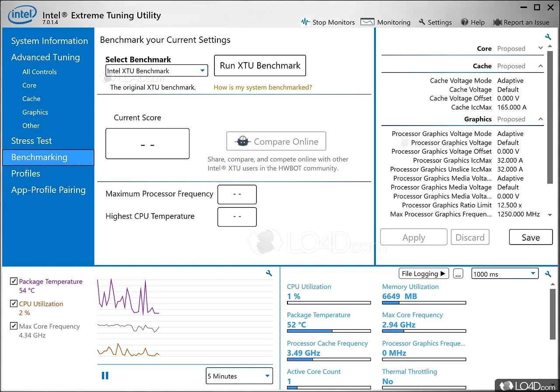Click Cache Voltage Offset 0.000 V value

coord(508,98)
